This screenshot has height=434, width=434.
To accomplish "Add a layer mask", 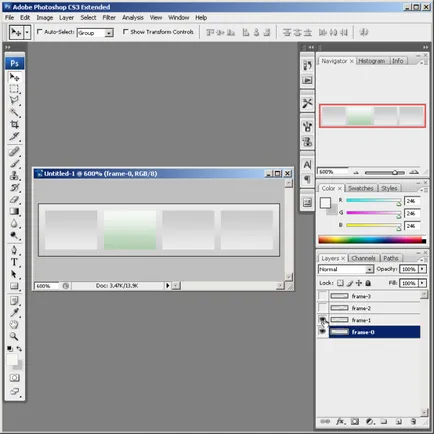I will [x=355, y=422].
